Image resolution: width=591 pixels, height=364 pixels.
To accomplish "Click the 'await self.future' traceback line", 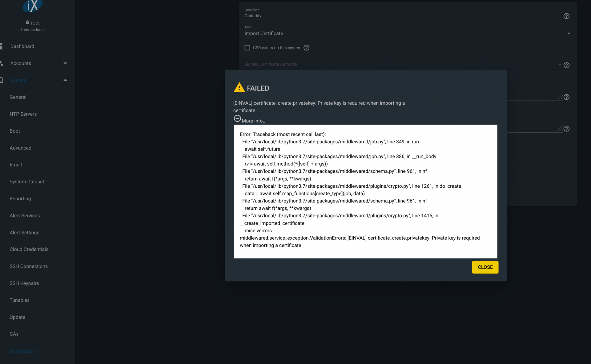I will pyautogui.click(x=262, y=149).
